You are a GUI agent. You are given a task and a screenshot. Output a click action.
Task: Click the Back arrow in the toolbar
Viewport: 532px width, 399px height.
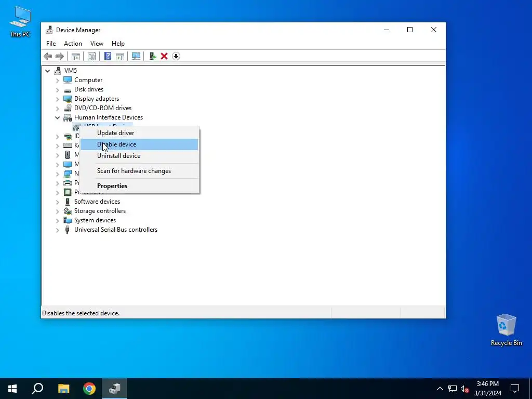coord(48,56)
